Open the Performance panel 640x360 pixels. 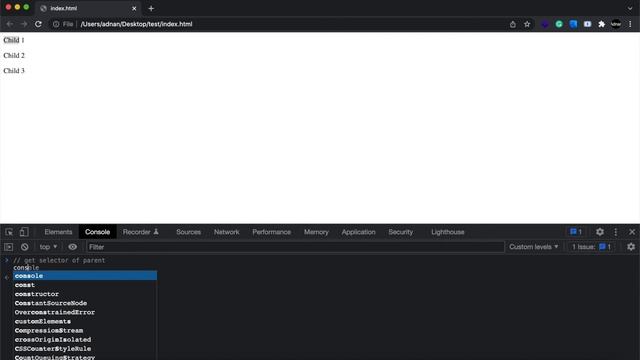coord(271,232)
